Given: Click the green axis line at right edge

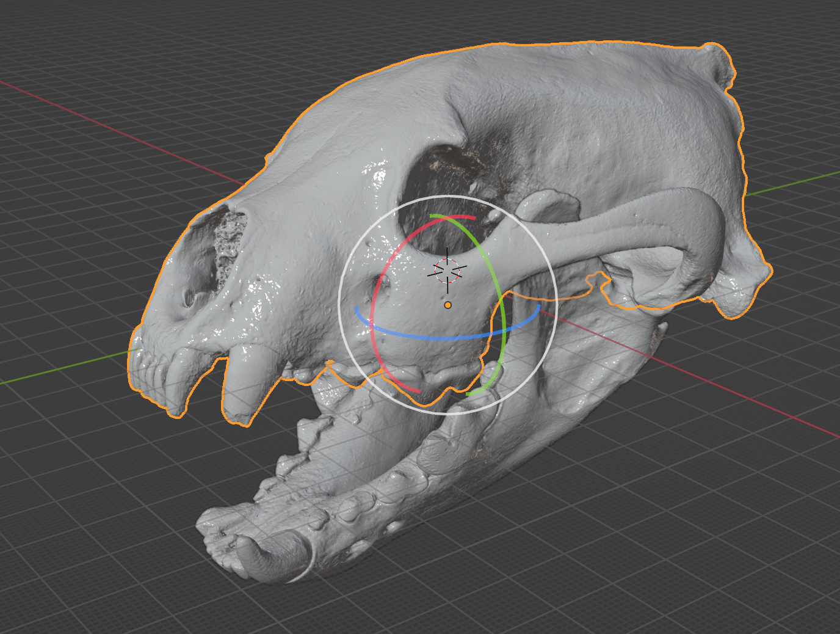Looking at the screenshot, I should tap(806, 180).
